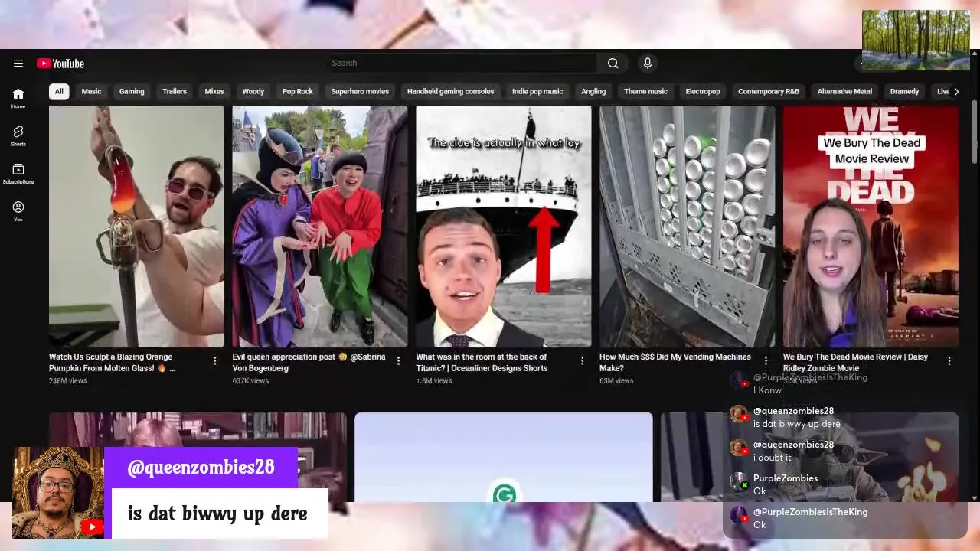Image resolution: width=980 pixels, height=551 pixels.
Task: Select the Handheld gaming consoles chip
Action: [450, 91]
